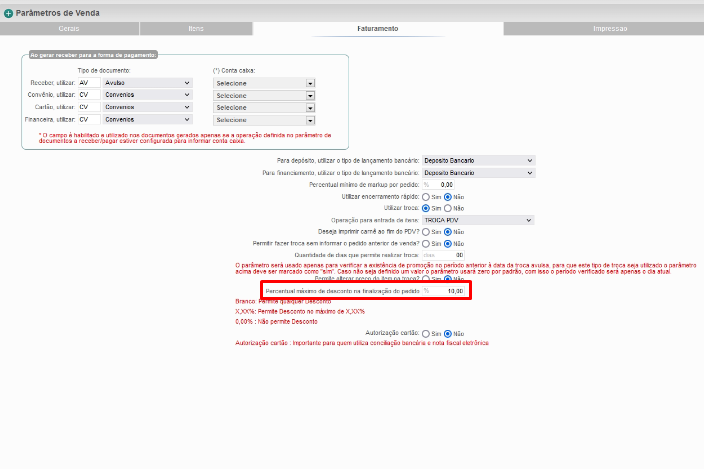Focus the maximum discount percentage field showing 10,00
Viewport: 704px width, 469px height.
coord(444,291)
